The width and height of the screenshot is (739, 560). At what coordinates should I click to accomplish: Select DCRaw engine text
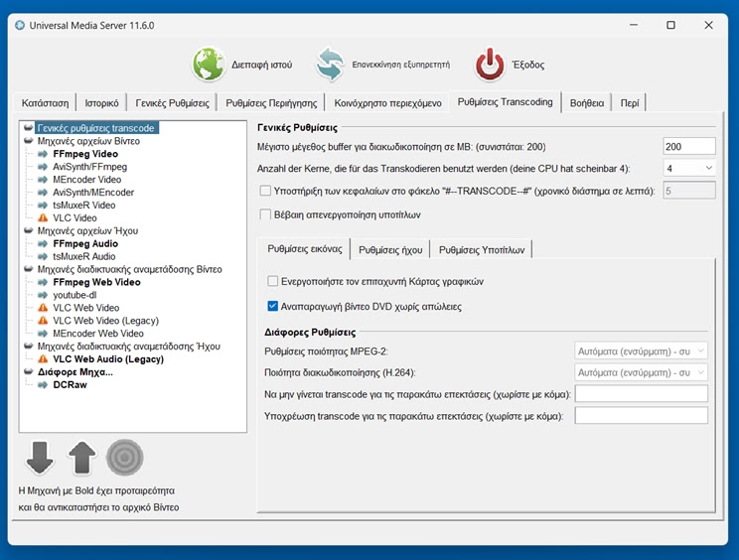point(70,385)
